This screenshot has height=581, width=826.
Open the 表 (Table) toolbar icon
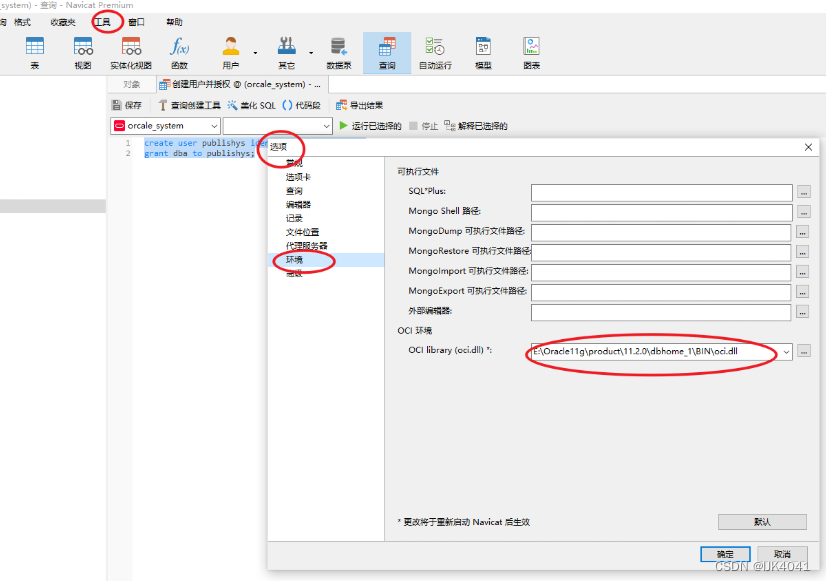tap(35, 53)
